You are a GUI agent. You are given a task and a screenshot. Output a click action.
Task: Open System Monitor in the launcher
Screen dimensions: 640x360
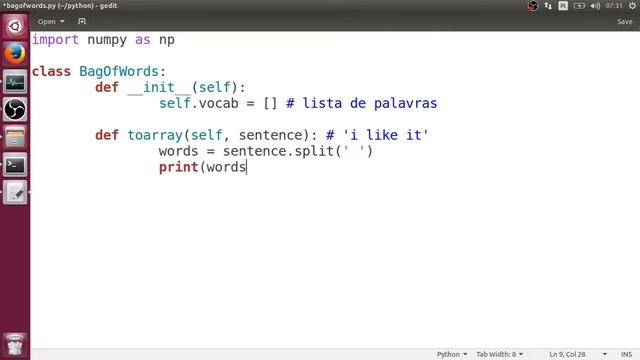[x=15, y=82]
